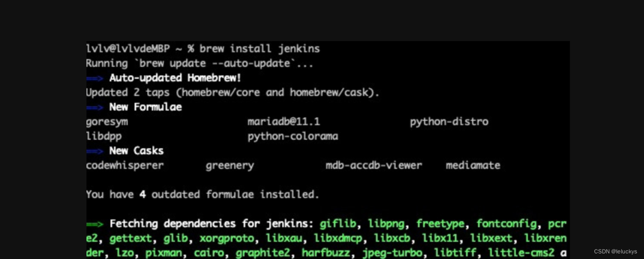Select the 'libdpp' formula name
The image size is (644, 259).
(x=104, y=136)
